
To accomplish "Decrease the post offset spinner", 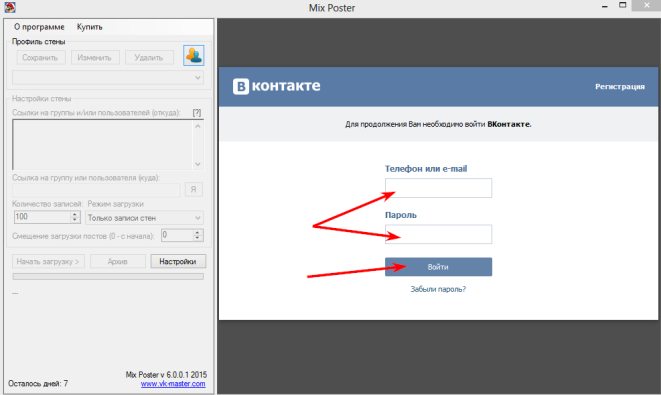I will click(198, 238).
